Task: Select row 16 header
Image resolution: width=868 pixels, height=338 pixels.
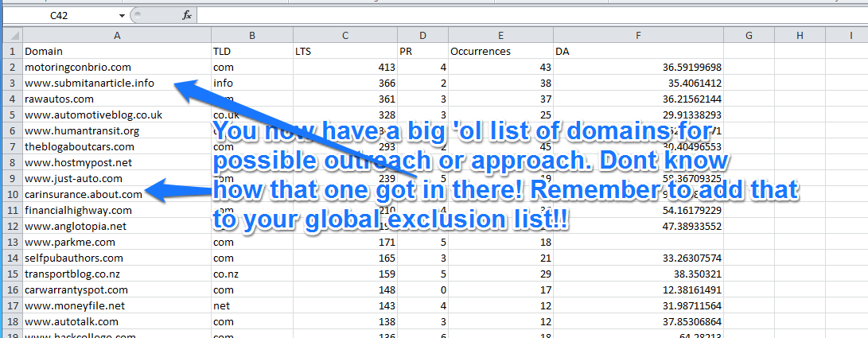Action: (11, 289)
